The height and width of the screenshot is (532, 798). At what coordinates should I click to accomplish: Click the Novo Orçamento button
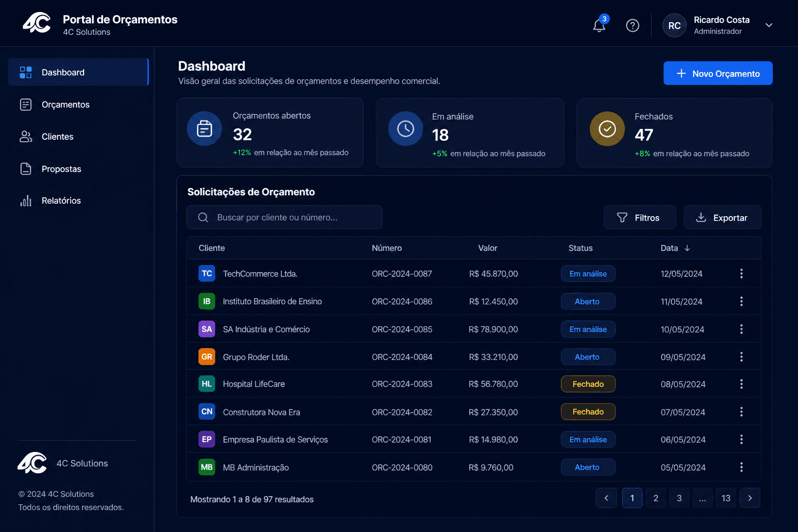coord(717,73)
